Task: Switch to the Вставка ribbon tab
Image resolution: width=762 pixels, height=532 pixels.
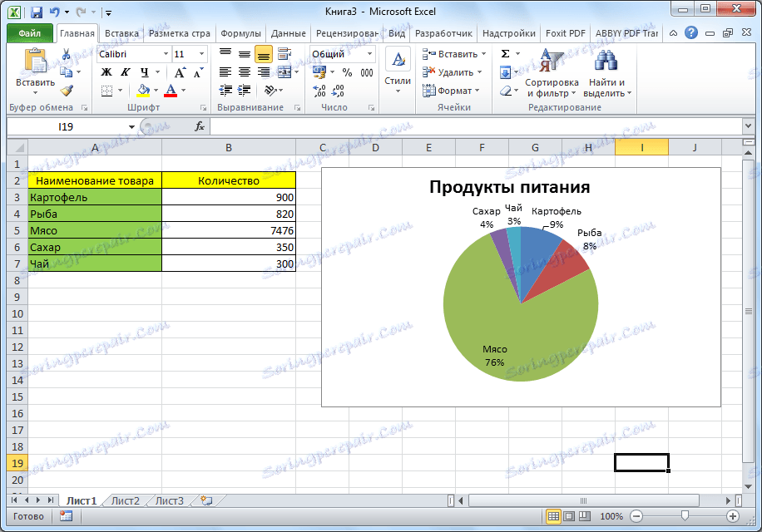Action: coord(121,32)
